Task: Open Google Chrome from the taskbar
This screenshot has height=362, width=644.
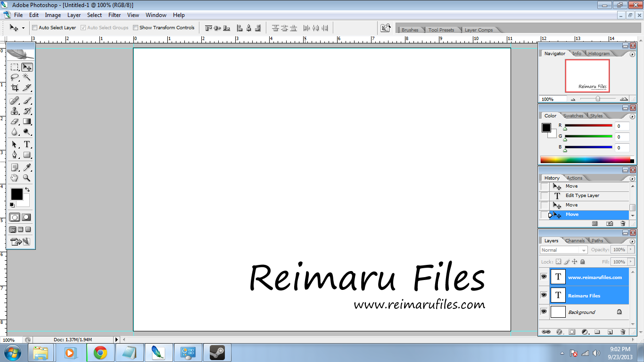Action: [100, 353]
